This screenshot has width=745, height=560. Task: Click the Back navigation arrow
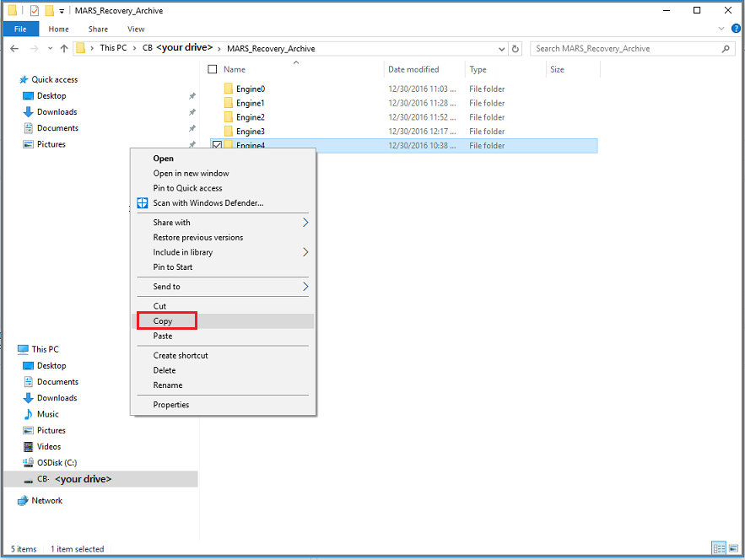pyautogui.click(x=15, y=48)
